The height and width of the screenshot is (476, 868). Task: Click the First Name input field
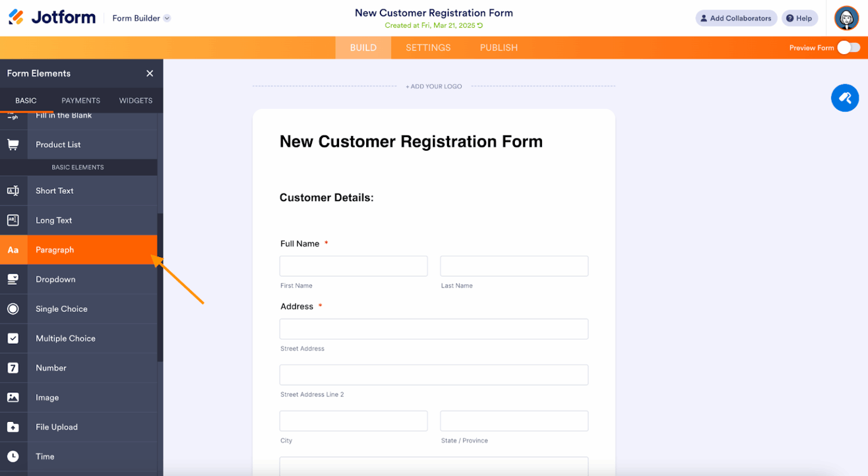tap(353, 265)
